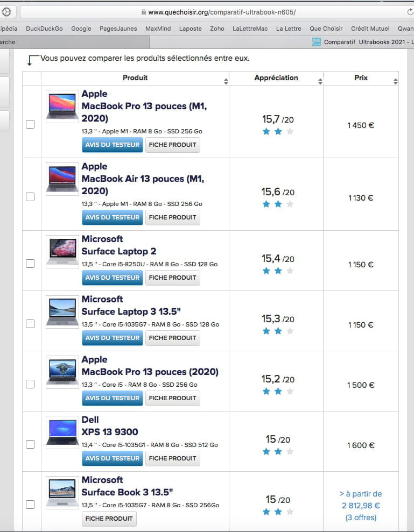
Task: Click Dell XPS 13 9300 thumbnail
Action: [62, 432]
